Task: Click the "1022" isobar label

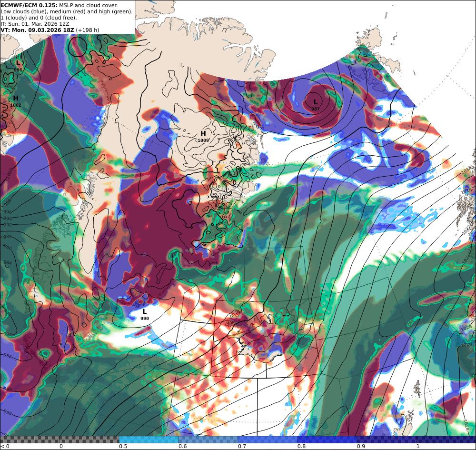Action: [466, 230]
